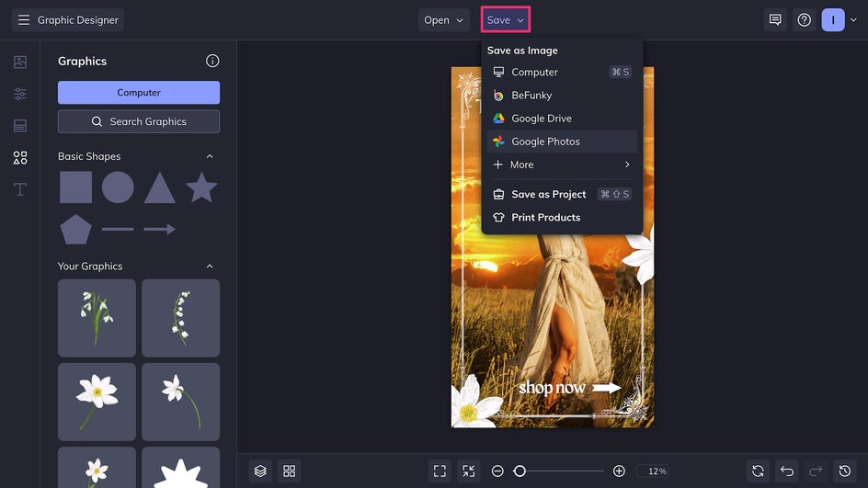Viewport: 868px width, 488px height.
Task: Select the spiky white flower thumbnail at bottom
Action: [x=180, y=468]
